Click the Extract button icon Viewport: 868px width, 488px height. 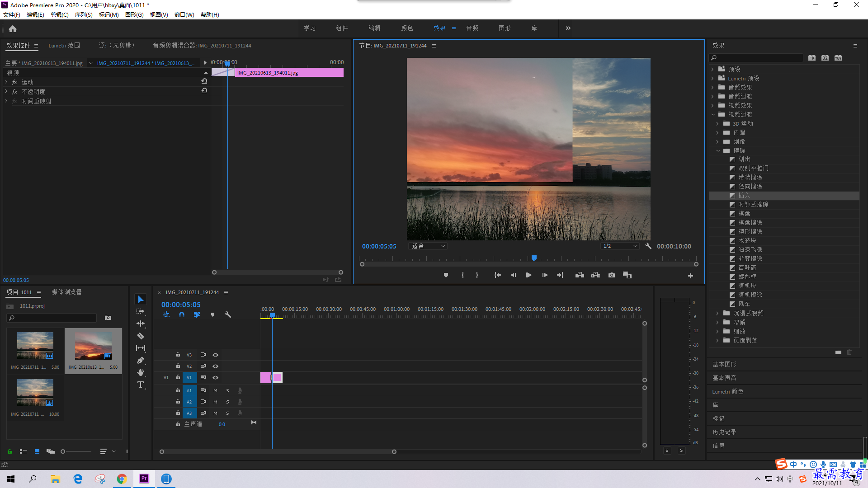(x=595, y=275)
